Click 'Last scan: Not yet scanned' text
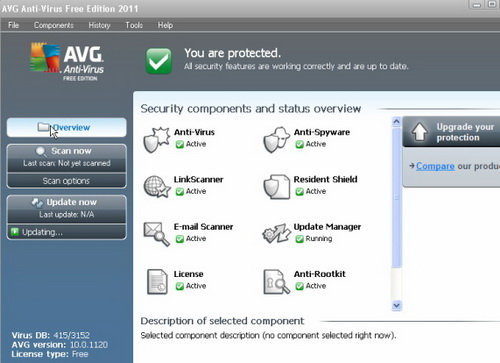Viewport: 500px width, 363px height. 67,163
